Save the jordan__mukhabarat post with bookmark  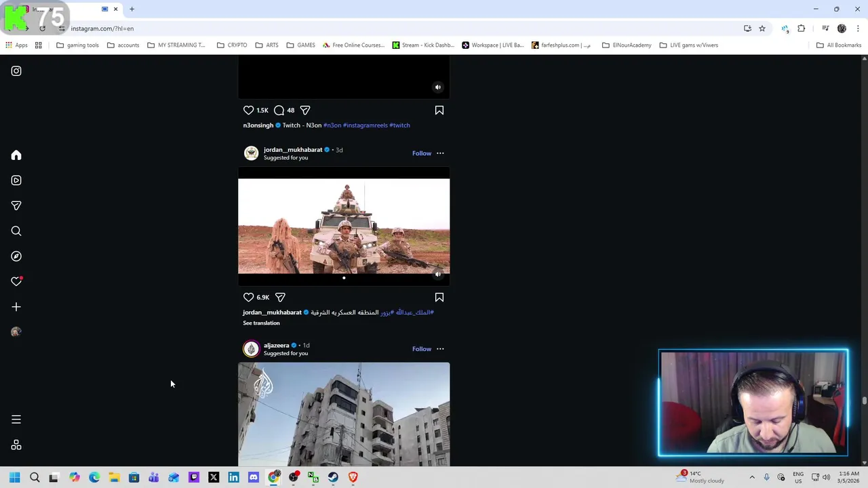coord(439,298)
